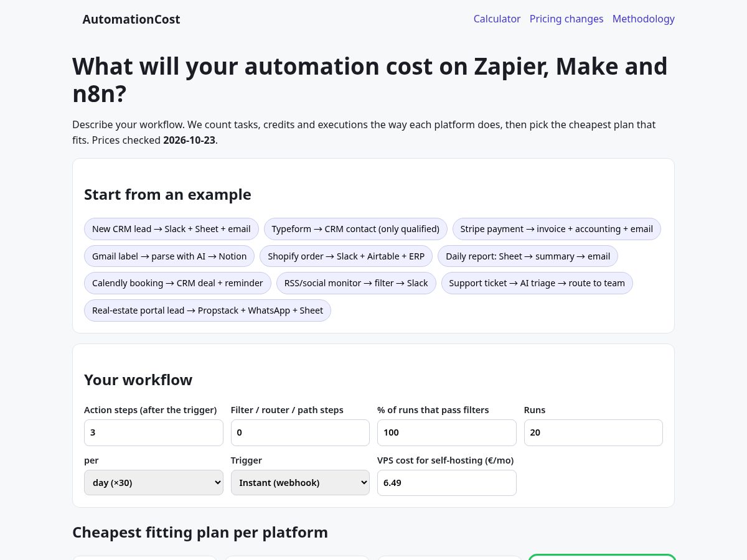Select the Action steps (after the trigger) label

point(151,410)
